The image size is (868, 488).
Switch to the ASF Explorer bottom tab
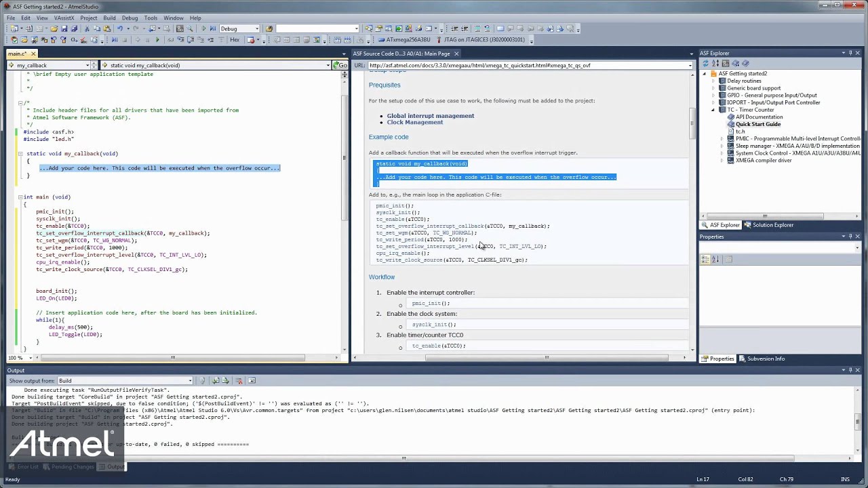click(721, 225)
